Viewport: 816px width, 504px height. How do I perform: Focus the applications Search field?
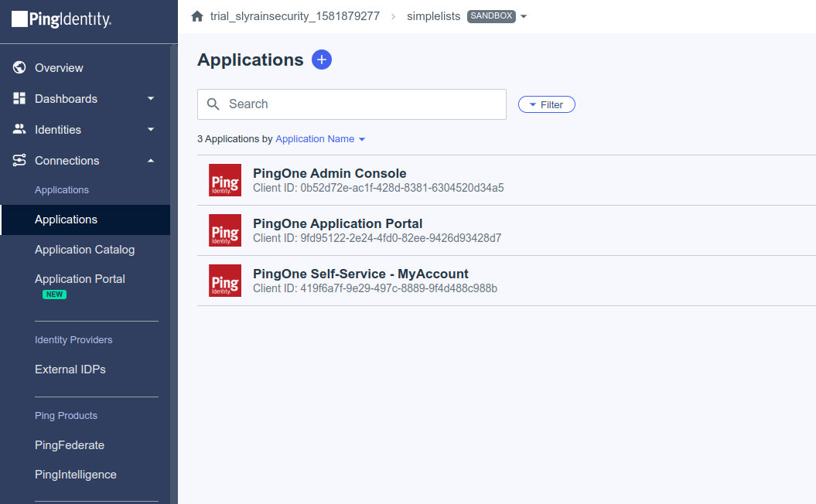[352, 104]
